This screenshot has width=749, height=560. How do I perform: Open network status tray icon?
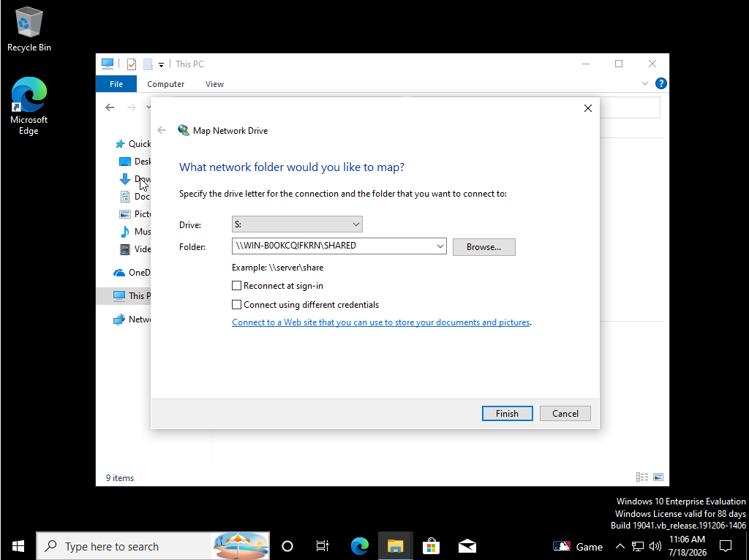click(x=638, y=546)
